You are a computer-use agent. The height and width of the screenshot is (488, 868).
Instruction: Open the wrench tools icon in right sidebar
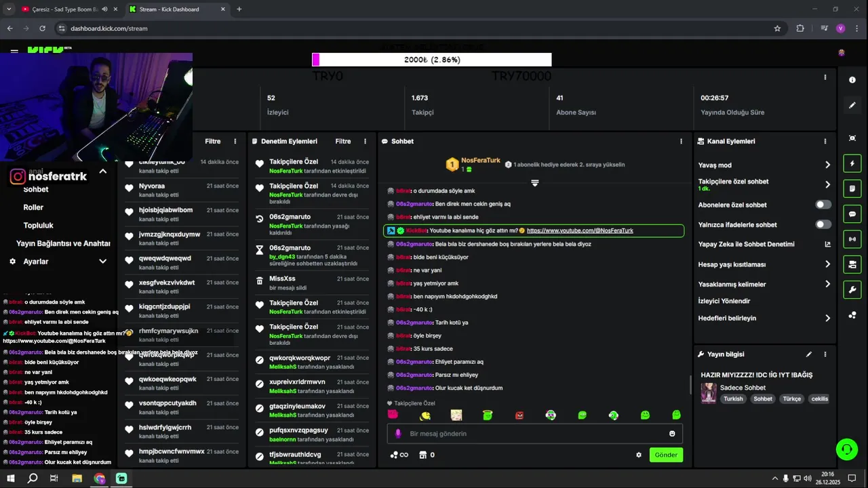[852, 290]
